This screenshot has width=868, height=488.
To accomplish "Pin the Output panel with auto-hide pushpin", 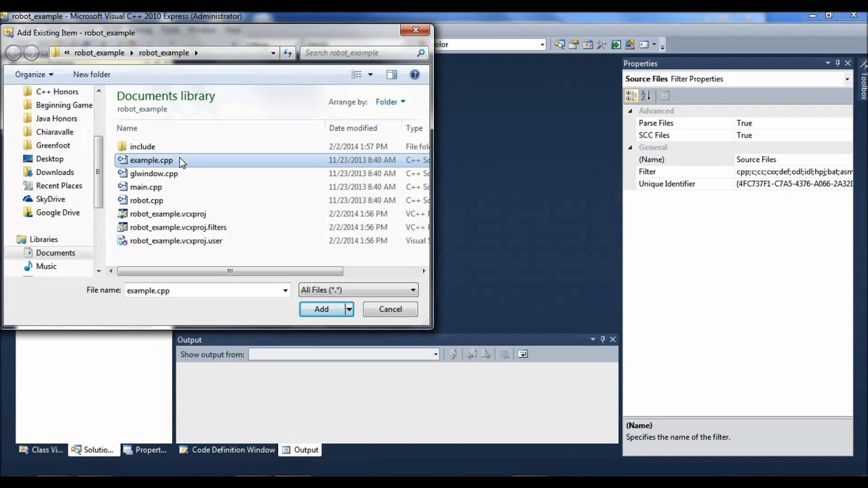I will (x=602, y=340).
